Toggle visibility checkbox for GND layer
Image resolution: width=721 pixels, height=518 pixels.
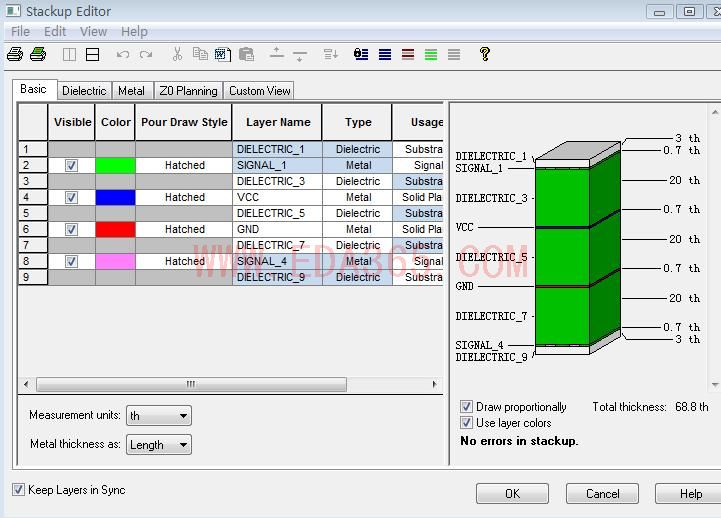pyautogui.click(x=71, y=229)
